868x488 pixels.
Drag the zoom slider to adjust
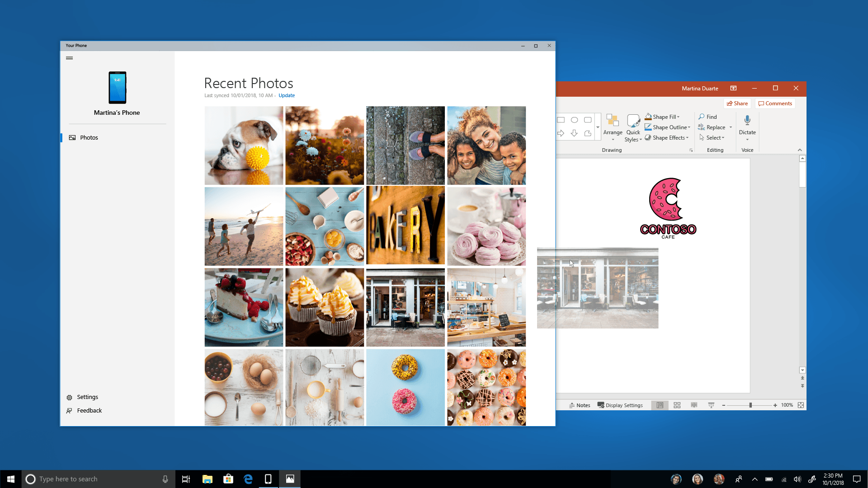tap(750, 405)
